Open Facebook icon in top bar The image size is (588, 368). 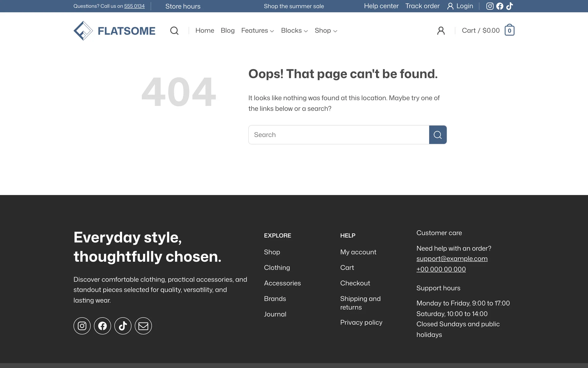pyautogui.click(x=500, y=6)
